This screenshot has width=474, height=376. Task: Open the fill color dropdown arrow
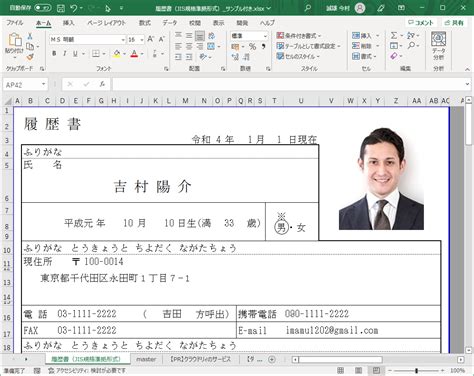click(124, 54)
